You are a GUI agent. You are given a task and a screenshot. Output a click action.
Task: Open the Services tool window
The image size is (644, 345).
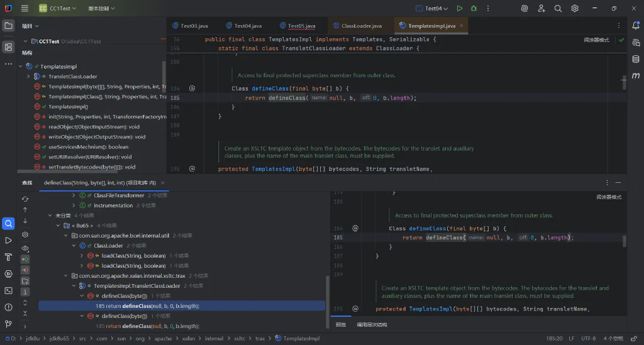point(8,274)
